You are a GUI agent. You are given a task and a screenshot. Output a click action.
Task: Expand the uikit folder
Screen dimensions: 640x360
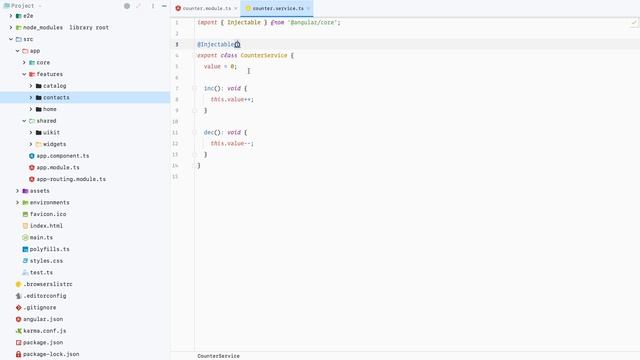pos(31,133)
